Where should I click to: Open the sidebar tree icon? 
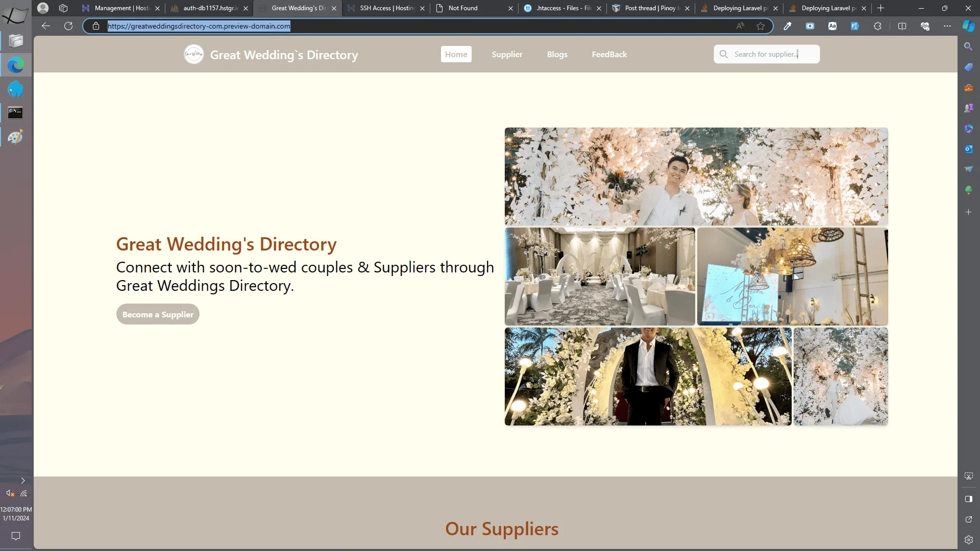click(968, 190)
